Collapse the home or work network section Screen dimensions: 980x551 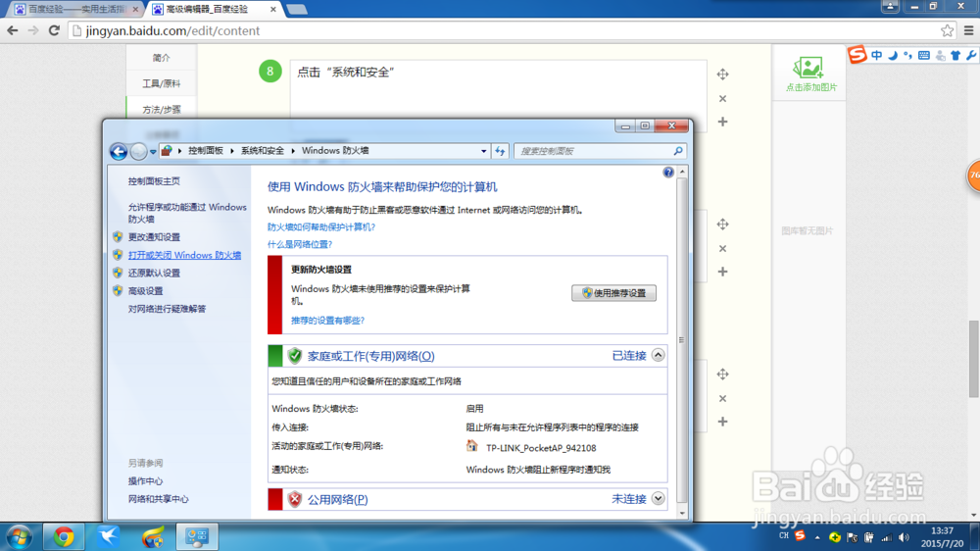(659, 355)
